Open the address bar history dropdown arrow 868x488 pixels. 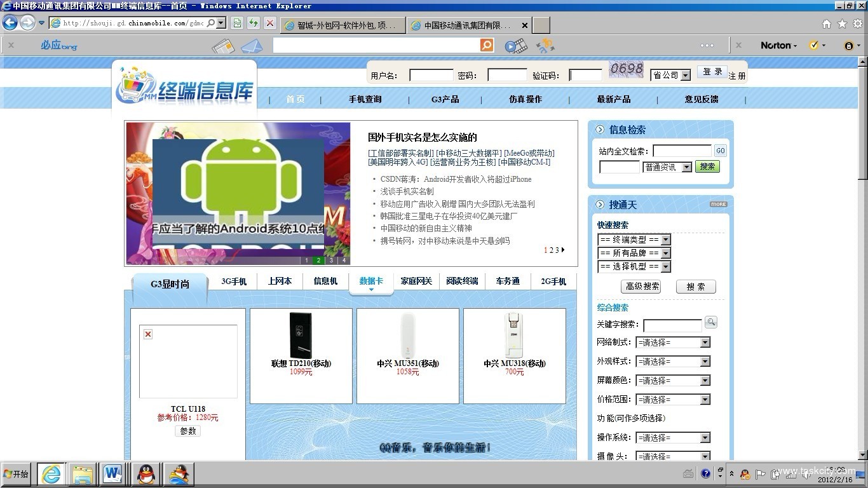220,23
